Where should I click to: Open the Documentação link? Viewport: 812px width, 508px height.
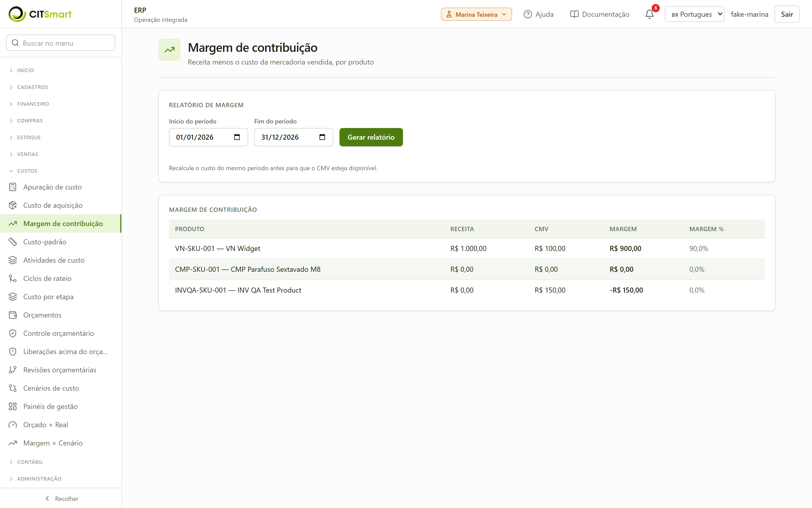pyautogui.click(x=599, y=14)
